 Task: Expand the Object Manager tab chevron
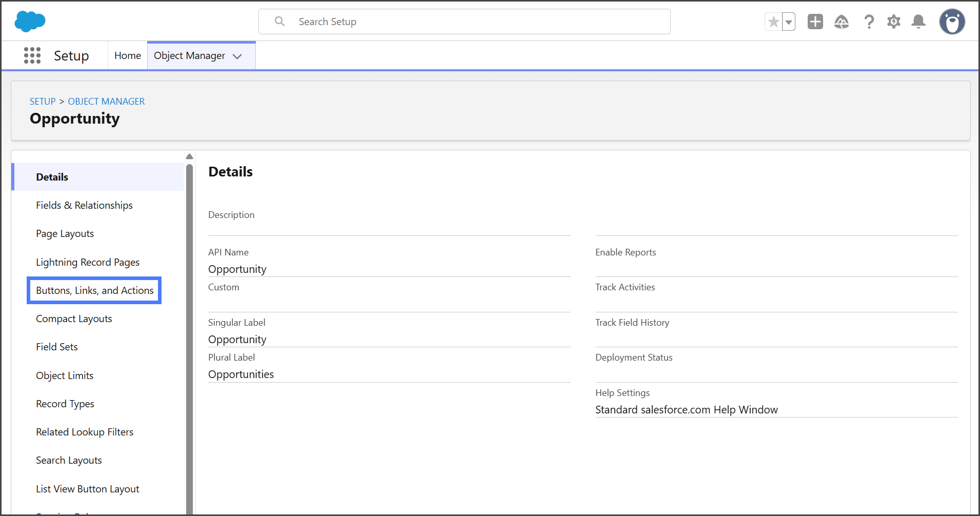tap(237, 56)
